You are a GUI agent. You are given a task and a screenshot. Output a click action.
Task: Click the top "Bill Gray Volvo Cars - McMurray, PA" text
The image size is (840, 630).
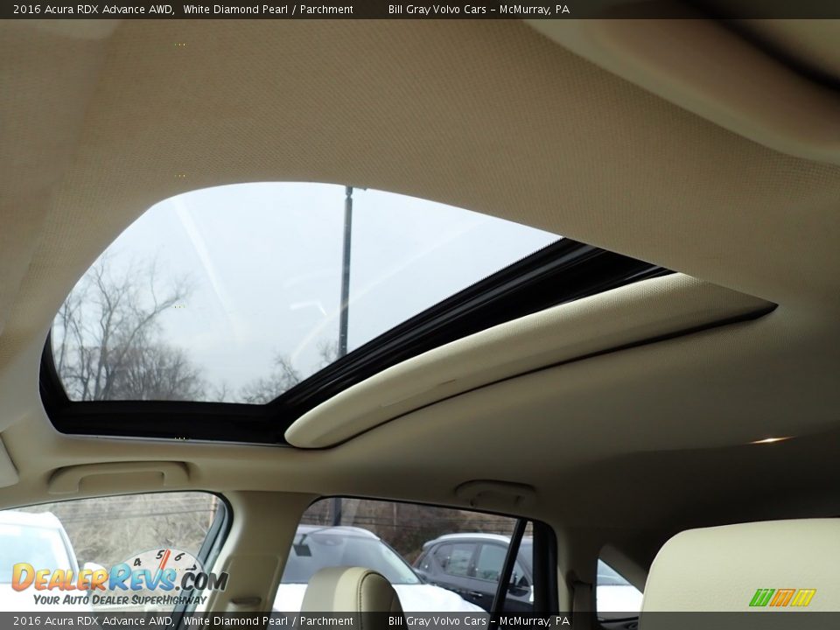pyautogui.click(x=478, y=10)
